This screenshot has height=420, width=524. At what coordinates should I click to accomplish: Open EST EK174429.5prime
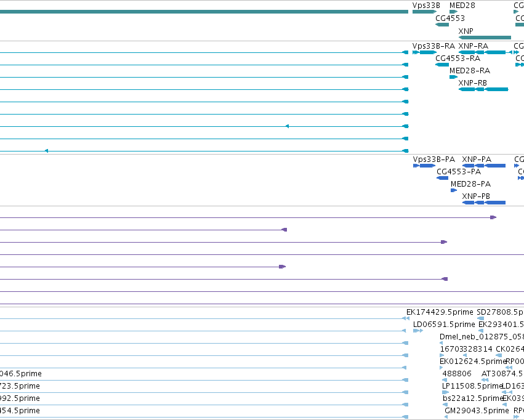coord(440,312)
